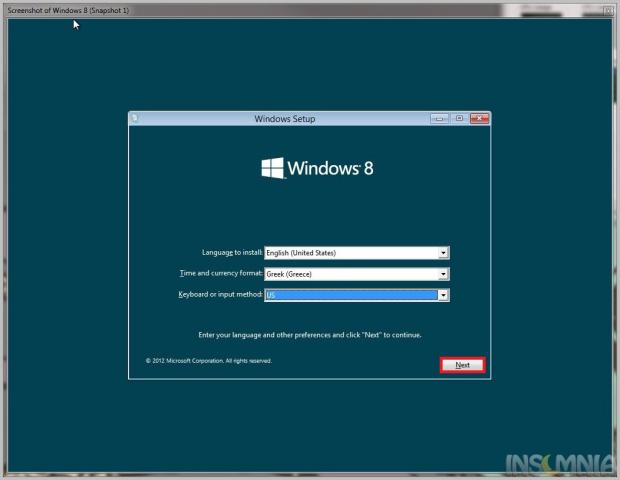This screenshot has width=620, height=480.
Task: Select the English (United States) language field
Action: pos(357,253)
